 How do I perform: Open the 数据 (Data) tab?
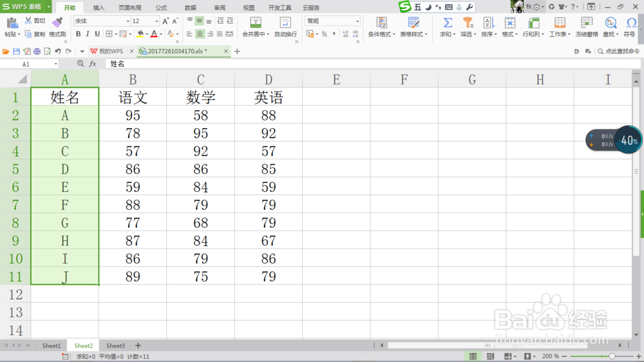tap(190, 7)
